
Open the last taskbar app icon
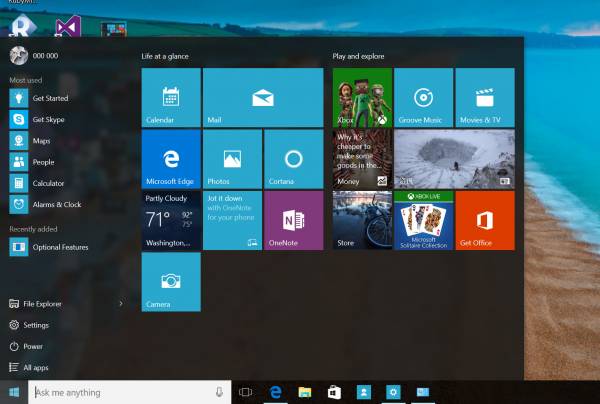pyautogui.click(x=422, y=392)
